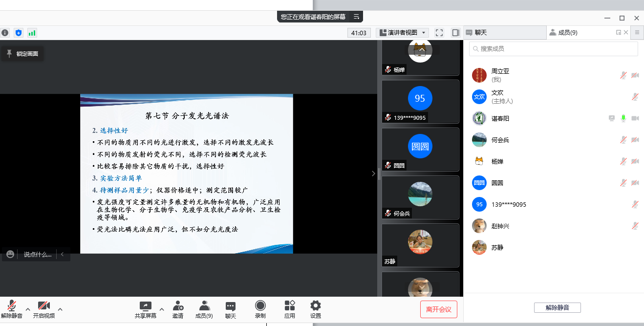This screenshot has width=644, height=326.
Task: Switch to the 成员(9) tab
Action: point(567,33)
